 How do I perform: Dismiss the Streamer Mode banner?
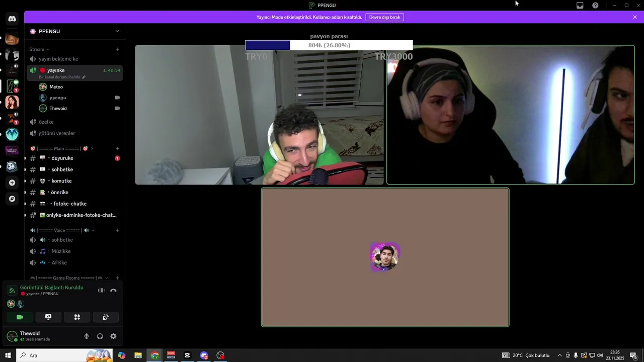click(635, 17)
